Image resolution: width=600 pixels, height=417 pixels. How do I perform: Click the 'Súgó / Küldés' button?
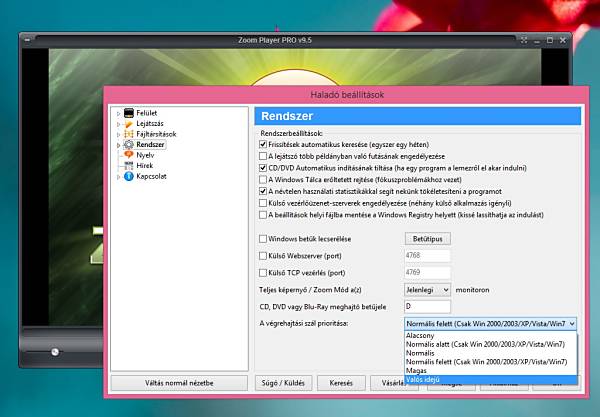point(283,383)
